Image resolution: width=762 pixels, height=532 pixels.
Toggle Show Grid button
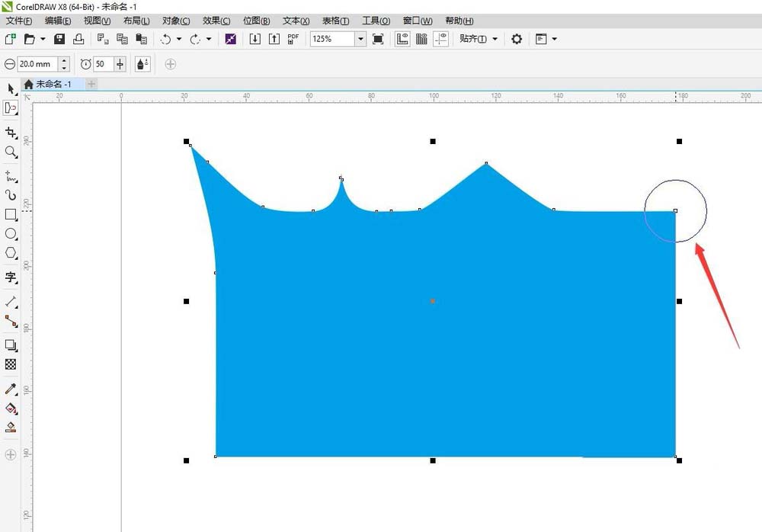coord(421,39)
